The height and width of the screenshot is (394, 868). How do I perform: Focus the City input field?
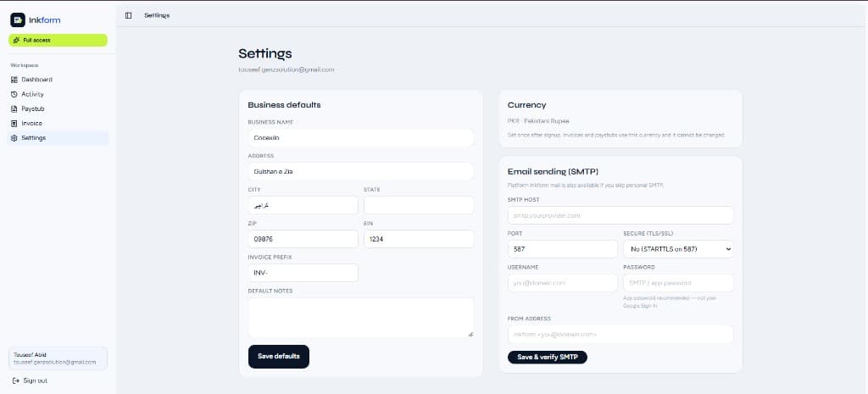pyautogui.click(x=303, y=205)
